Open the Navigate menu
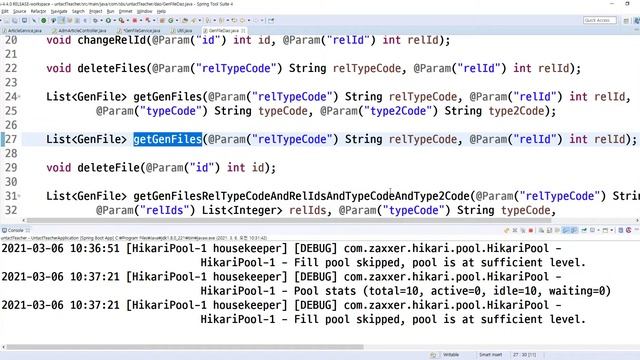640x360 pixels. [x=59, y=11]
